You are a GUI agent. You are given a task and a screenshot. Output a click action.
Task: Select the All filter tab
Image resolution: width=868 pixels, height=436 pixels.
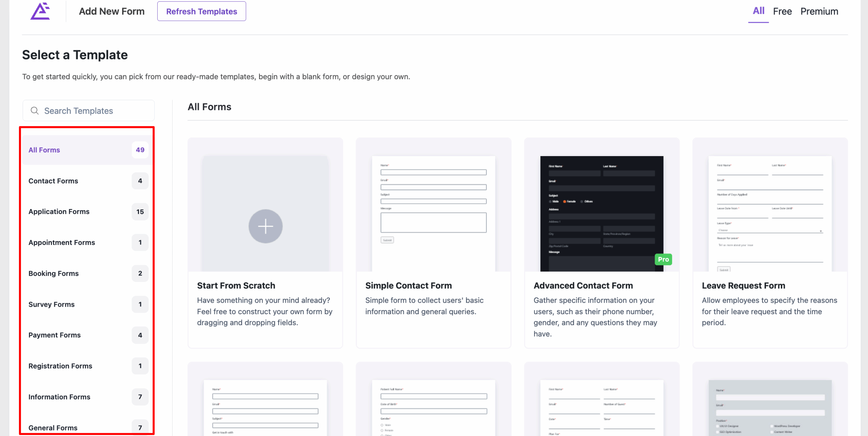758,11
